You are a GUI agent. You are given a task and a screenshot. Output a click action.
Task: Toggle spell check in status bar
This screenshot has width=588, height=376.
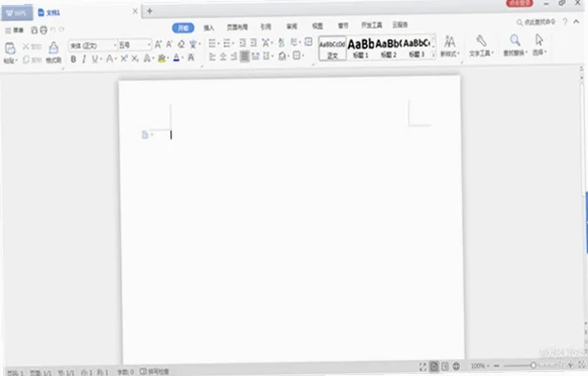tap(155, 371)
